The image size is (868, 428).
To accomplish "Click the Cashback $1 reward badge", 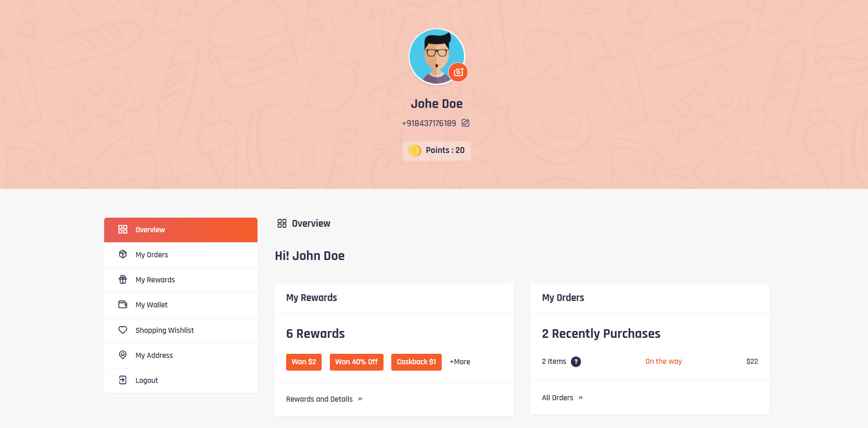I will point(416,362).
